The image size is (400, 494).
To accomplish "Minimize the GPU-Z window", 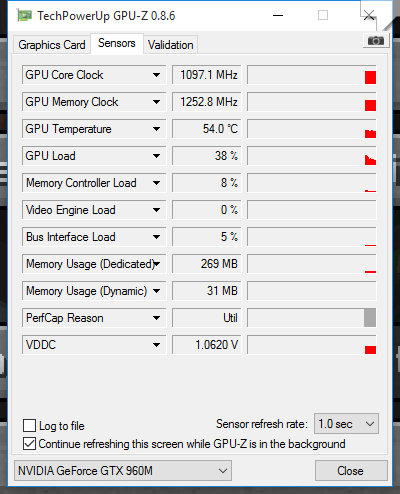I will [x=278, y=15].
